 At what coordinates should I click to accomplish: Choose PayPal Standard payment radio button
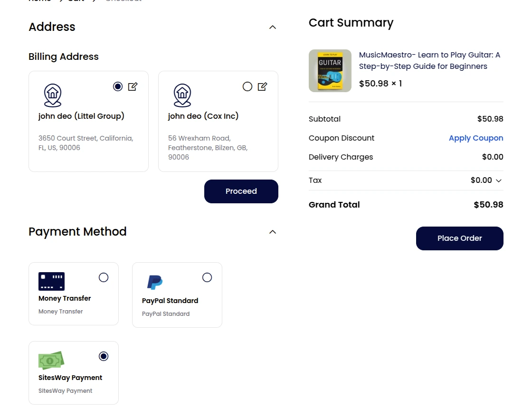(x=207, y=277)
